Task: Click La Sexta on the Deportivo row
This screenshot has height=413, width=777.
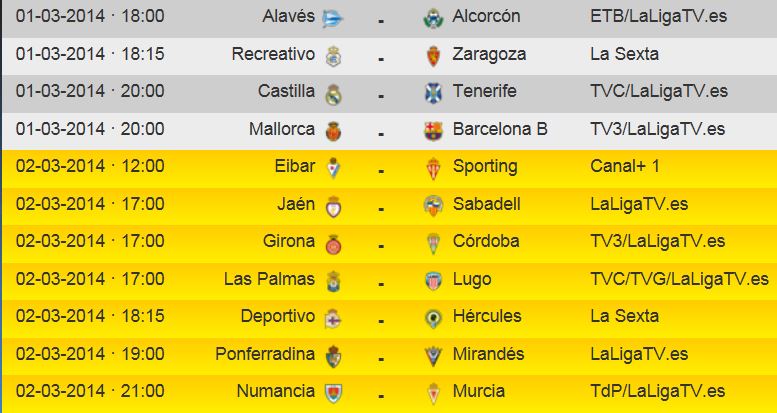Action: 624,316
